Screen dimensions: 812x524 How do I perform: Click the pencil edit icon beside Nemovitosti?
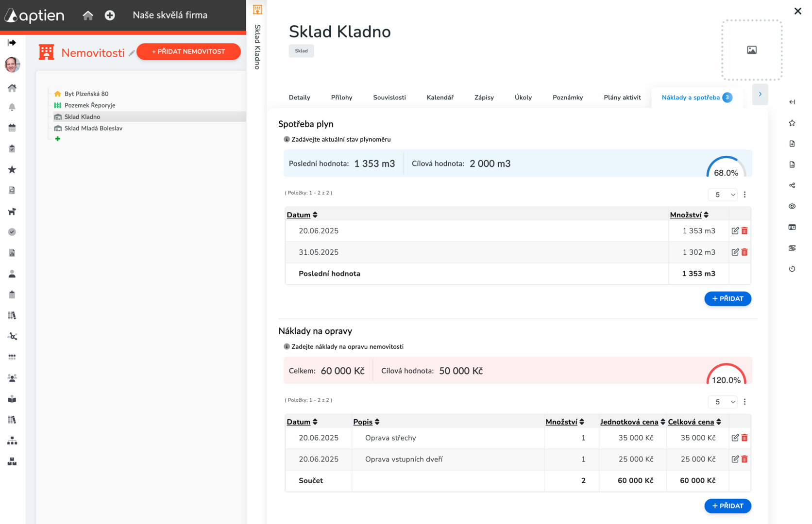132,53
